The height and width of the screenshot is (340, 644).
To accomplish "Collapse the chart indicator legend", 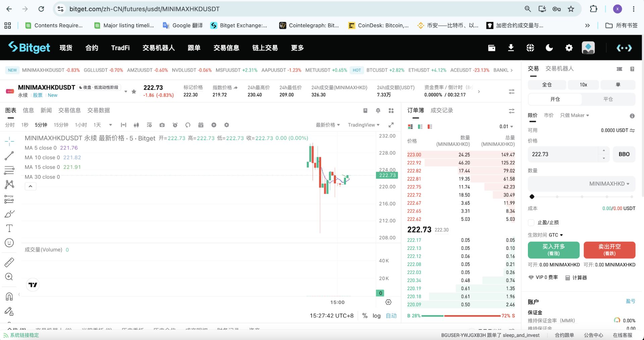I will (31, 186).
